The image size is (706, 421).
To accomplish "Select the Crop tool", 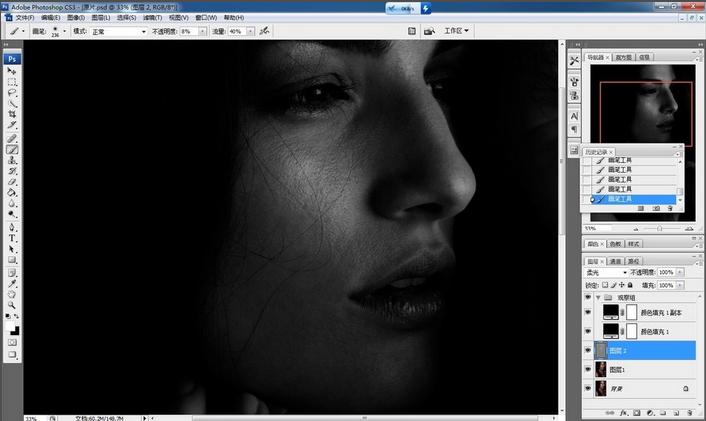I will coord(12,114).
